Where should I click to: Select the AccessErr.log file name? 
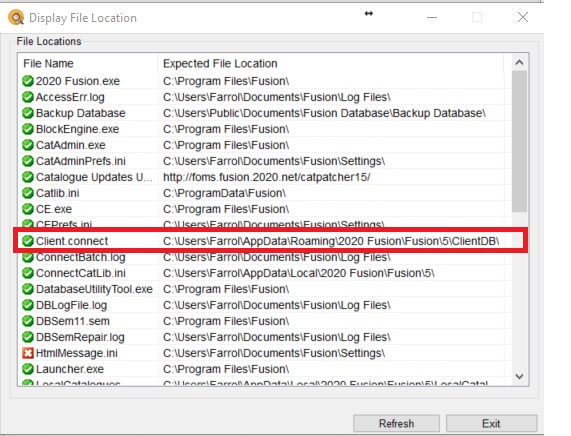coord(70,97)
